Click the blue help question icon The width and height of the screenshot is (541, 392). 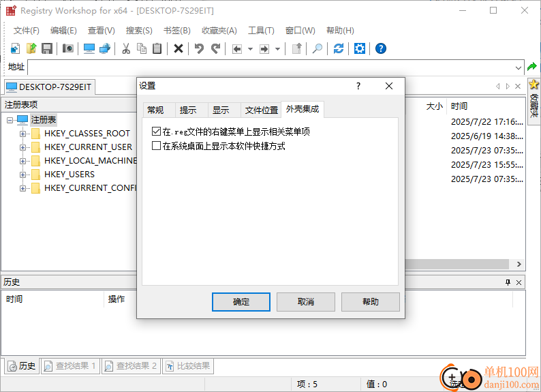[x=381, y=48]
